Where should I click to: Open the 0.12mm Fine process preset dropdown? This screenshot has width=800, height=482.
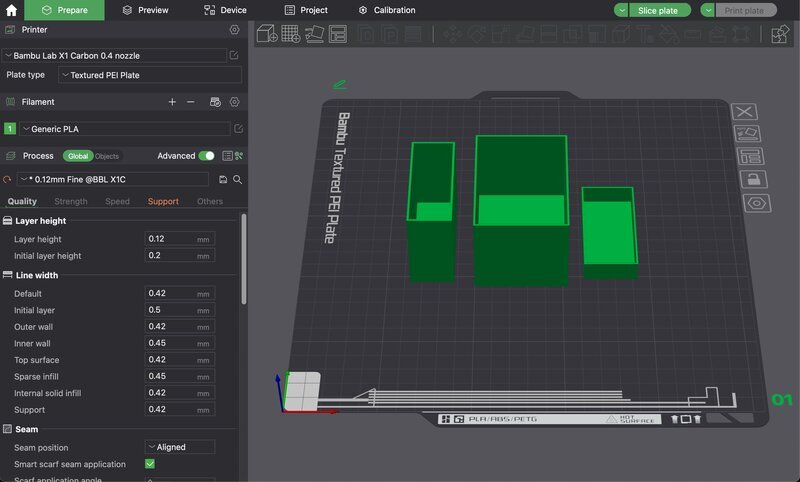pos(113,180)
